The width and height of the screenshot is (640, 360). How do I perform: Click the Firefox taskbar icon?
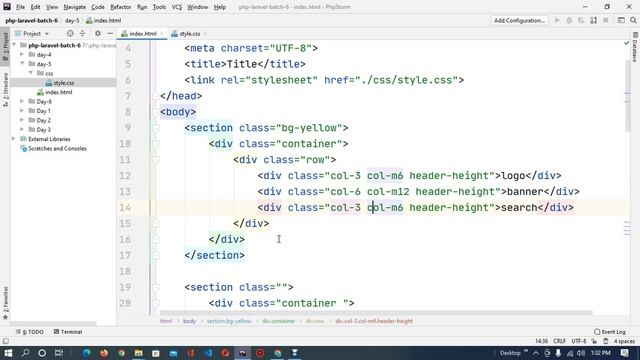pyautogui.click(x=104, y=353)
